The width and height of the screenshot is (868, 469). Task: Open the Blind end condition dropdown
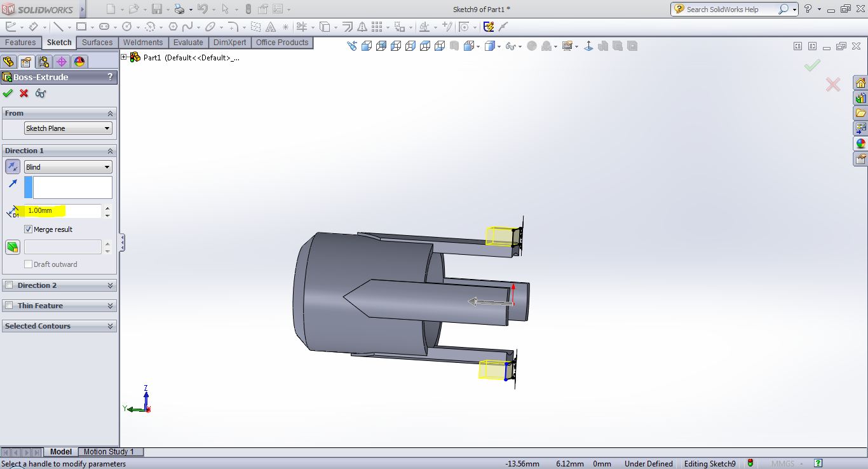point(68,167)
